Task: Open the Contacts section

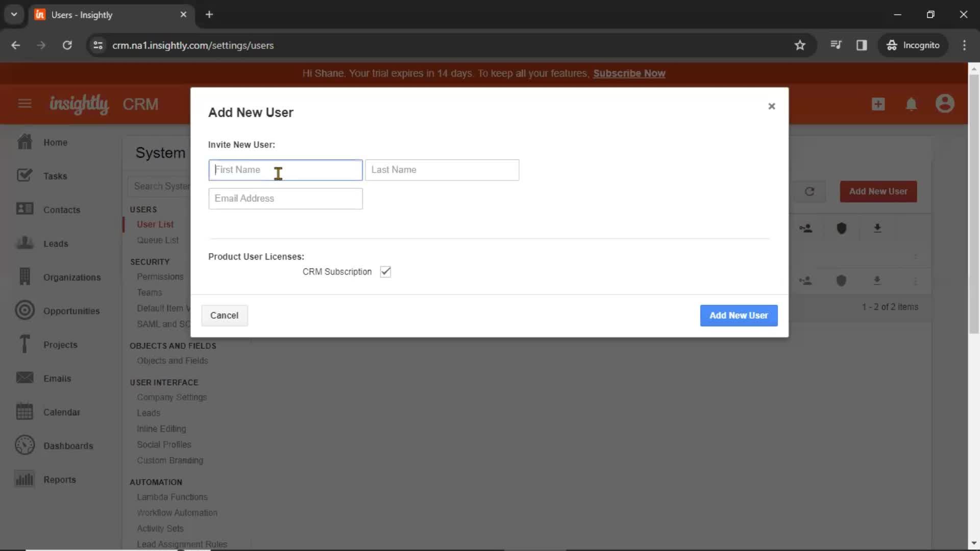Action: tap(61, 210)
